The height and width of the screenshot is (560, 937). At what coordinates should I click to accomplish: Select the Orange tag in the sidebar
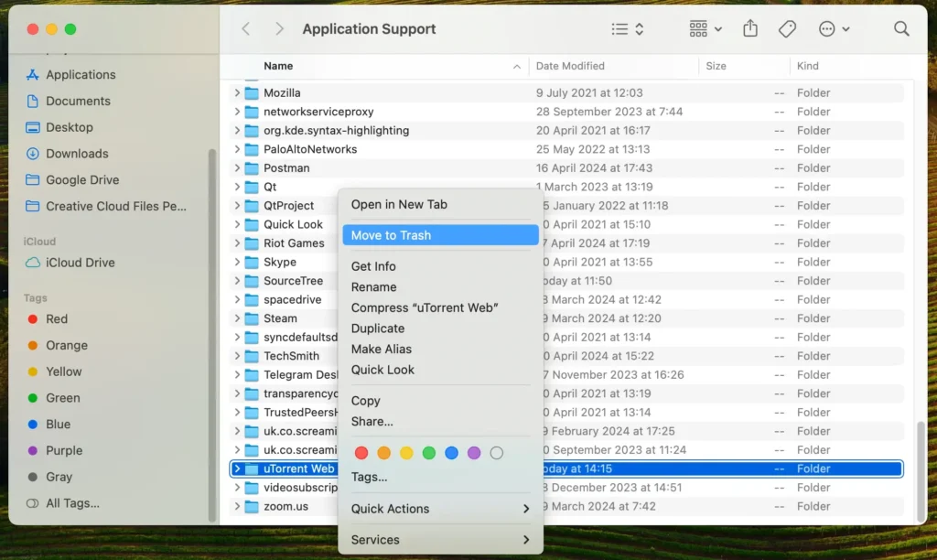58,346
